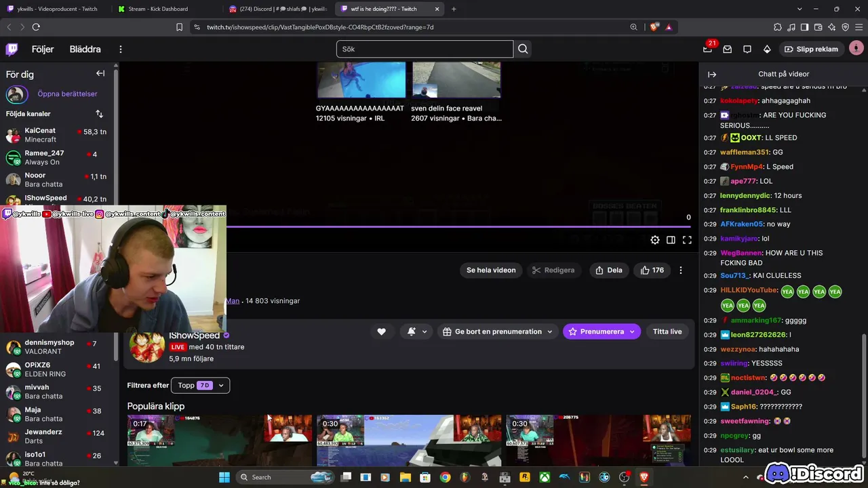Open Topp 7D filter dropdown
The image size is (868, 488).
point(201,385)
